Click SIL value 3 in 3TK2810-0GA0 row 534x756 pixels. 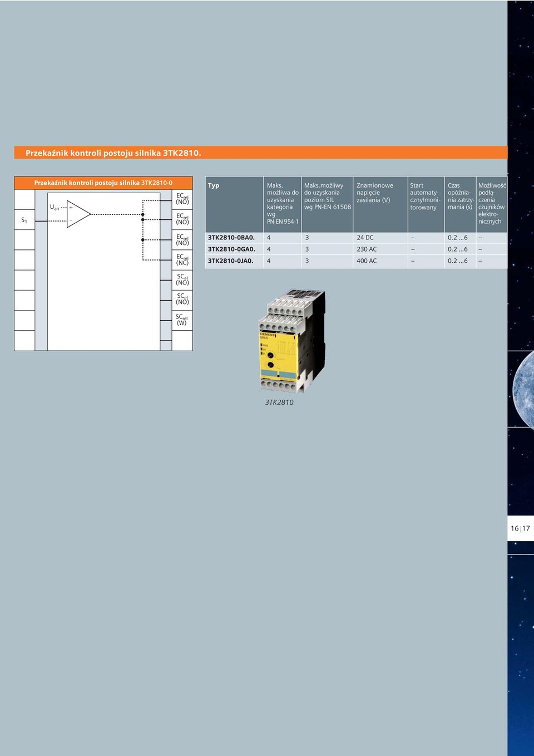pos(306,249)
